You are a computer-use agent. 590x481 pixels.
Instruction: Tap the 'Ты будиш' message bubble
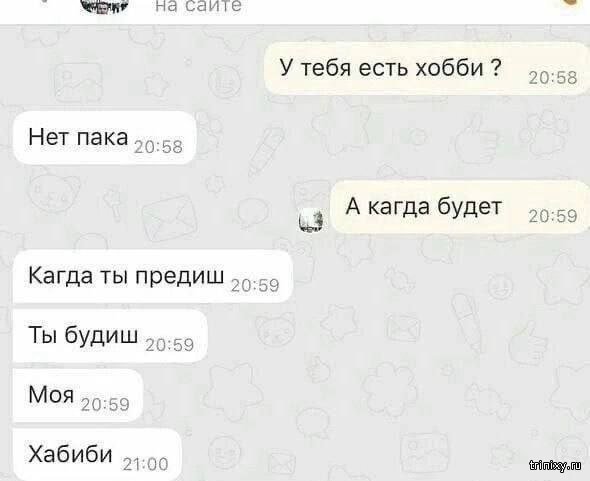110,336
